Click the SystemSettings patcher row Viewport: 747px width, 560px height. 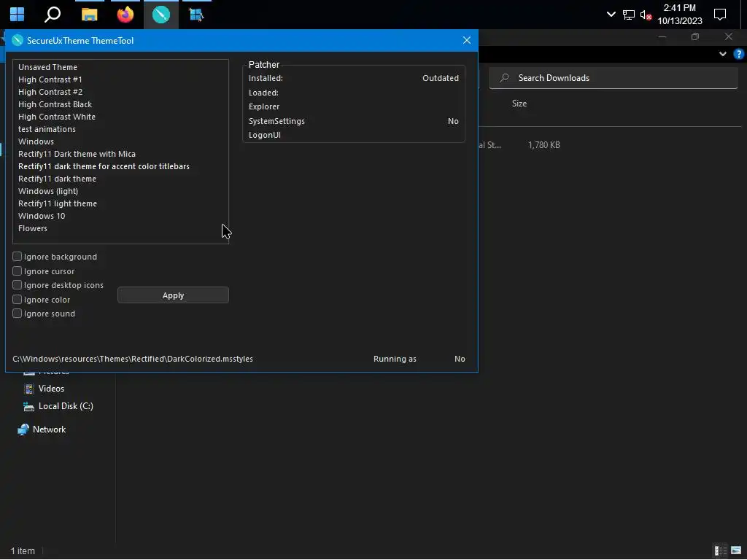(354, 121)
